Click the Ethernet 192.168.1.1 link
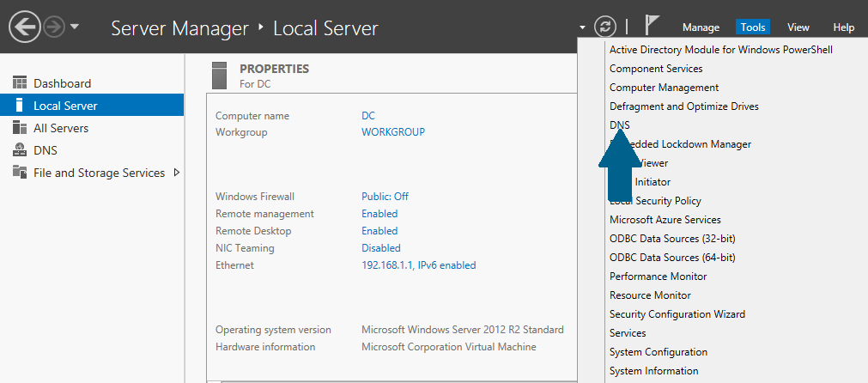This screenshot has height=383, width=868. pos(418,265)
